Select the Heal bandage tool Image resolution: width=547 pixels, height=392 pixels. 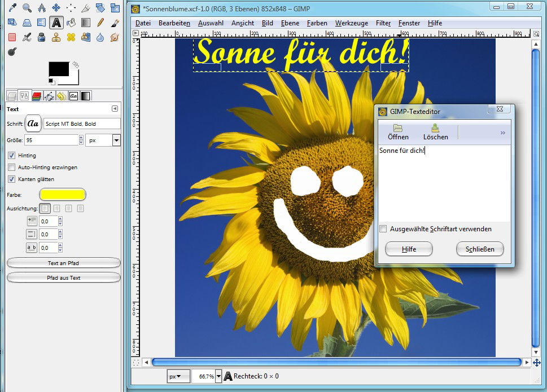point(71,37)
